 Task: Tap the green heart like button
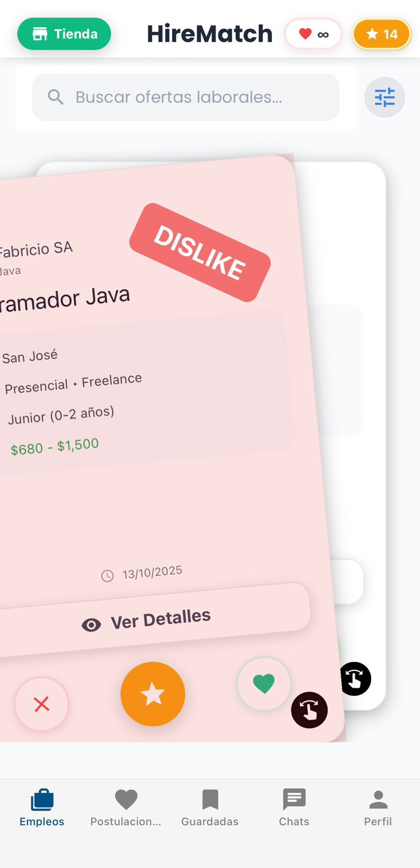pyautogui.click(x=264, y=684)
